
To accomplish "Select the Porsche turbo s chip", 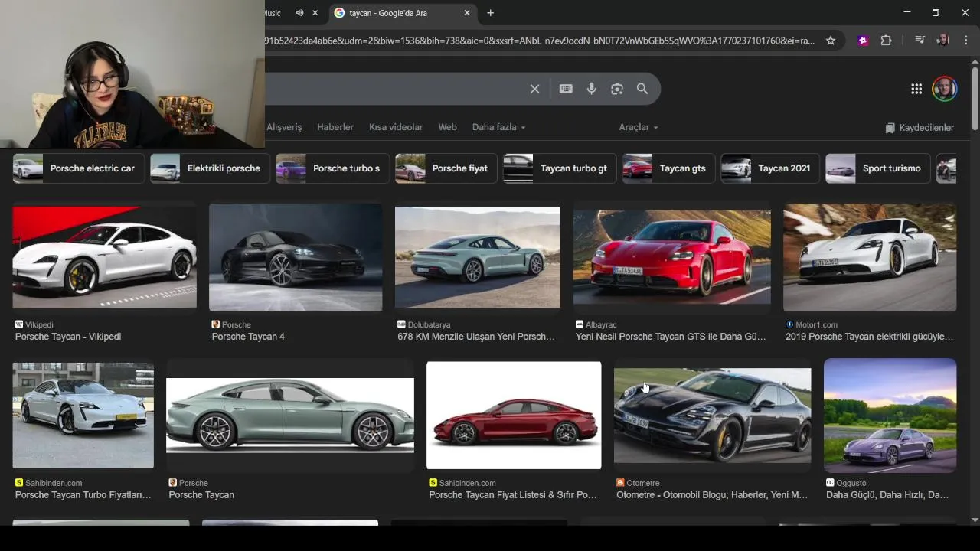I will pos(332,168).
